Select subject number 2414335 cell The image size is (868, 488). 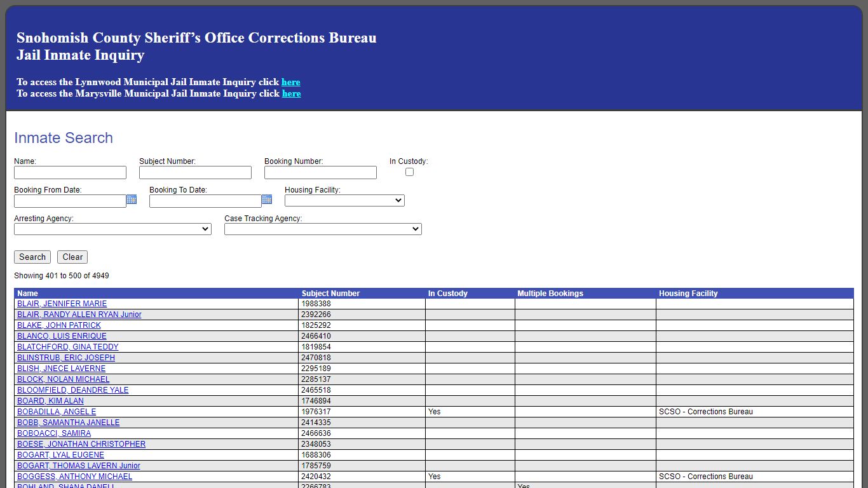362,423
